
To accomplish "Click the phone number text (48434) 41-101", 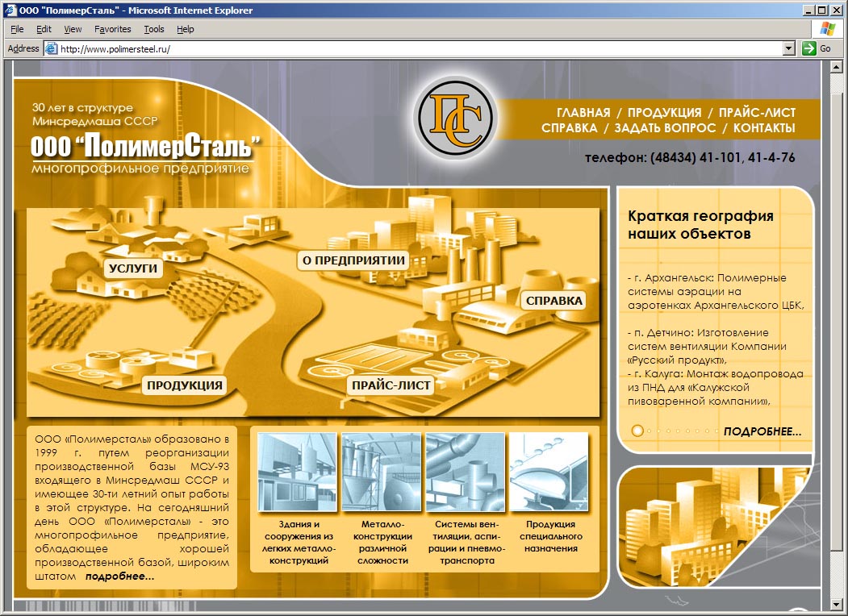I will coord(697,157).
